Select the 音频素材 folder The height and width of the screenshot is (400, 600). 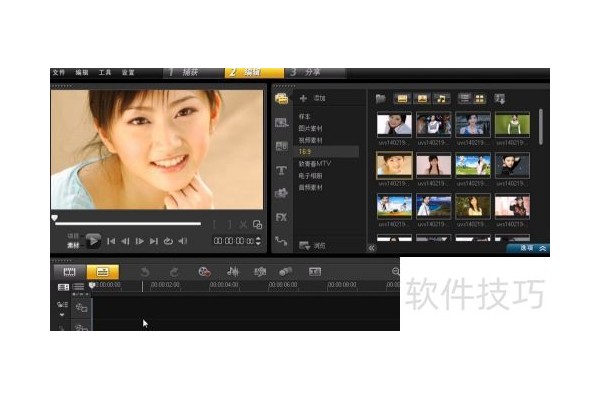click(x=310, y=188)
